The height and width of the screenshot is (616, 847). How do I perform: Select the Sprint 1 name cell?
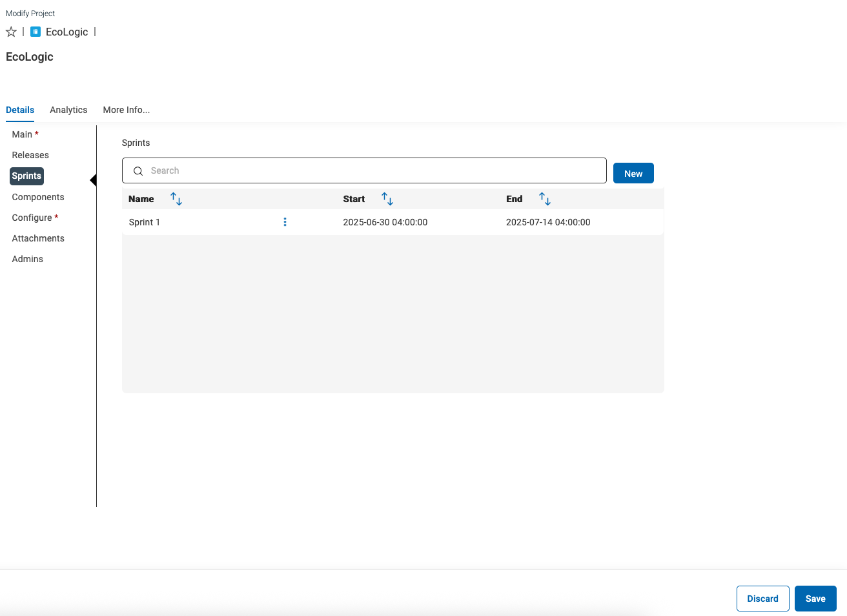click(145, 222)
